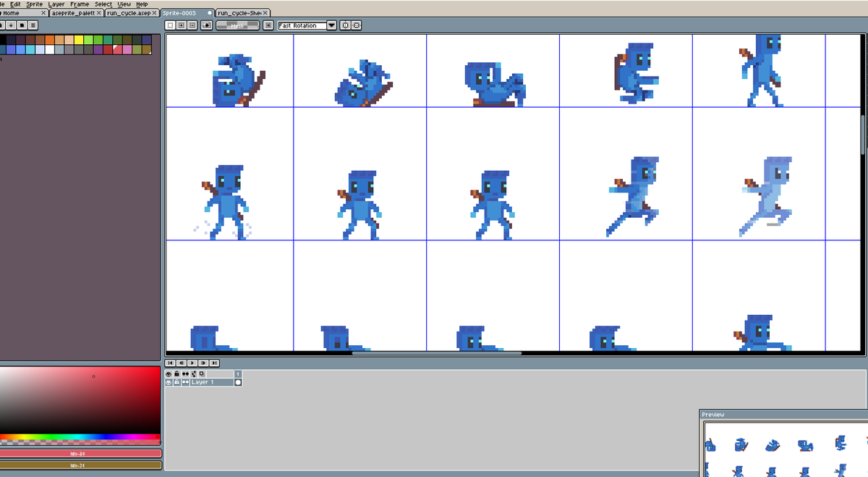Open the View menu
Viewport: 868px width, 477px height.
(124, 4)
